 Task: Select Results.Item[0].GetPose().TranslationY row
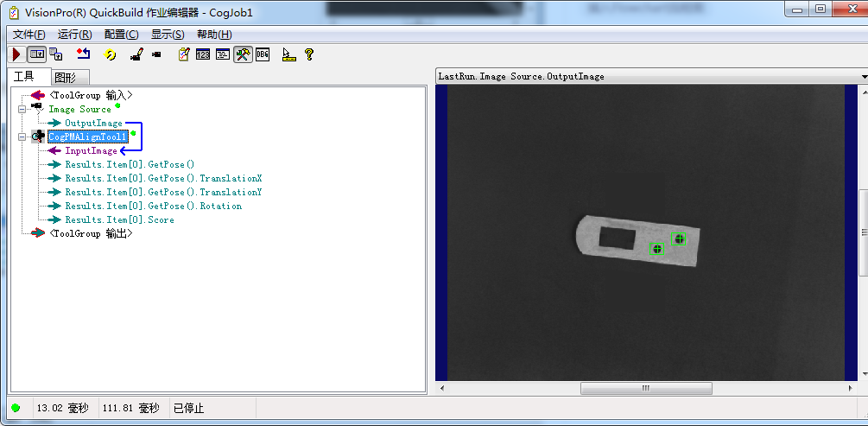(163, 192)
